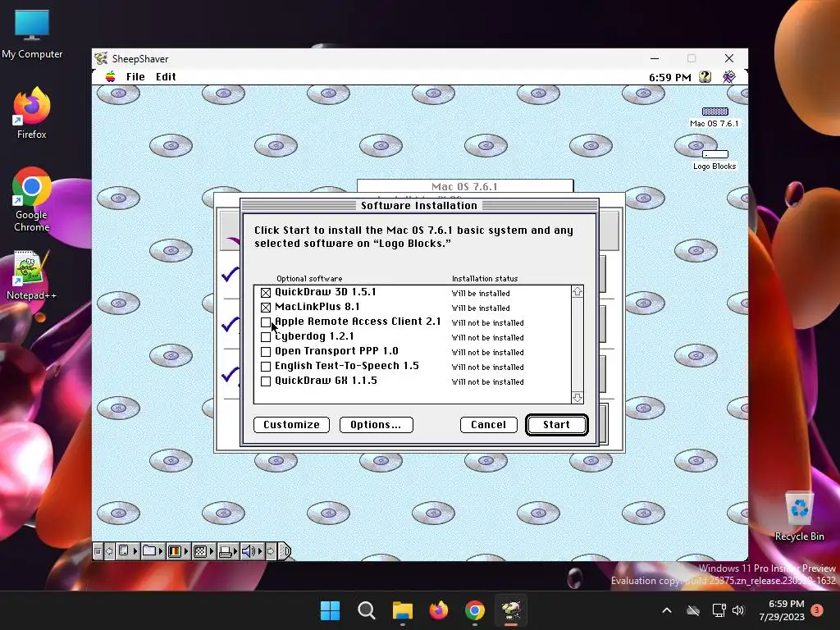
Task: Show hidden system tray icons chevron
Action: [x=667, y=610]
